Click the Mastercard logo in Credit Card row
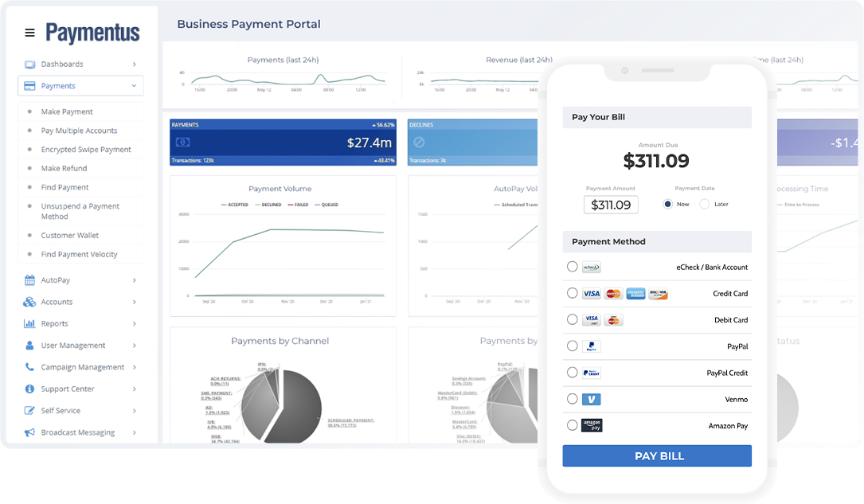Screen dimensions: 864x504 (x=613, y=294)
